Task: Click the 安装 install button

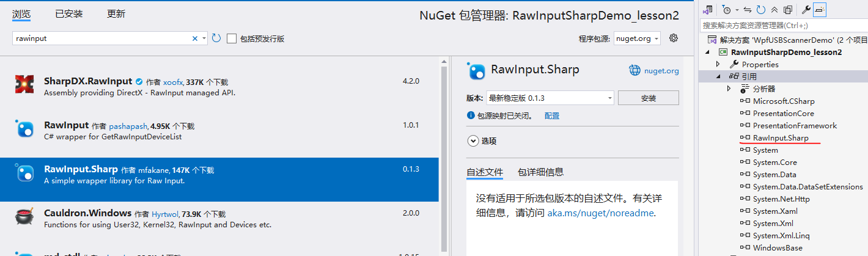Action: pos(649,98)
